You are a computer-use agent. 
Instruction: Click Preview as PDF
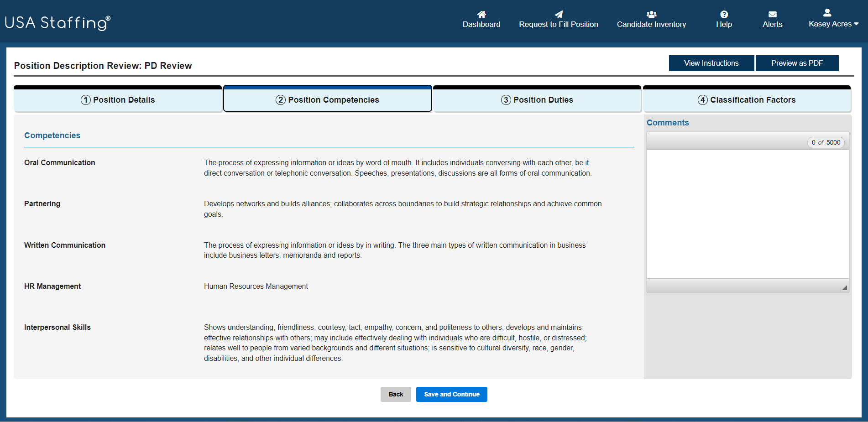click(797, 63)
